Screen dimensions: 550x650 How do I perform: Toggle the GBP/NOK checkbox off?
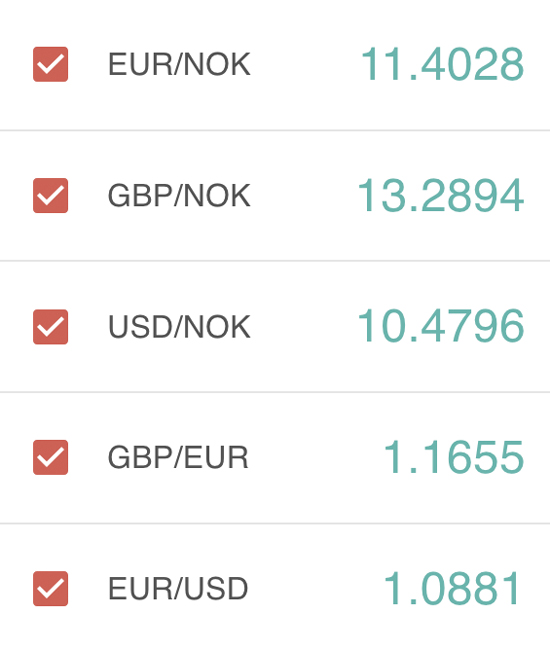click(51, 195)
